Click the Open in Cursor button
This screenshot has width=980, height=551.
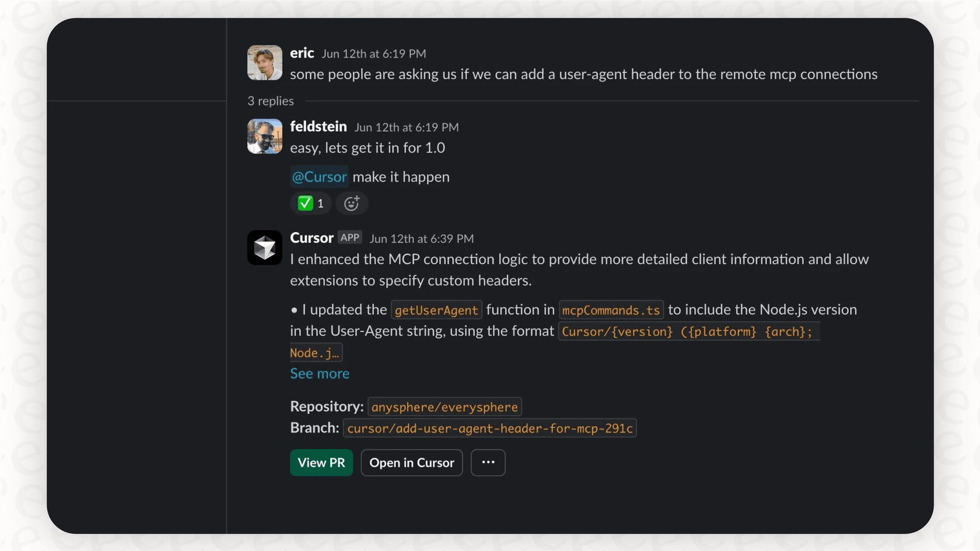point(411,462)
